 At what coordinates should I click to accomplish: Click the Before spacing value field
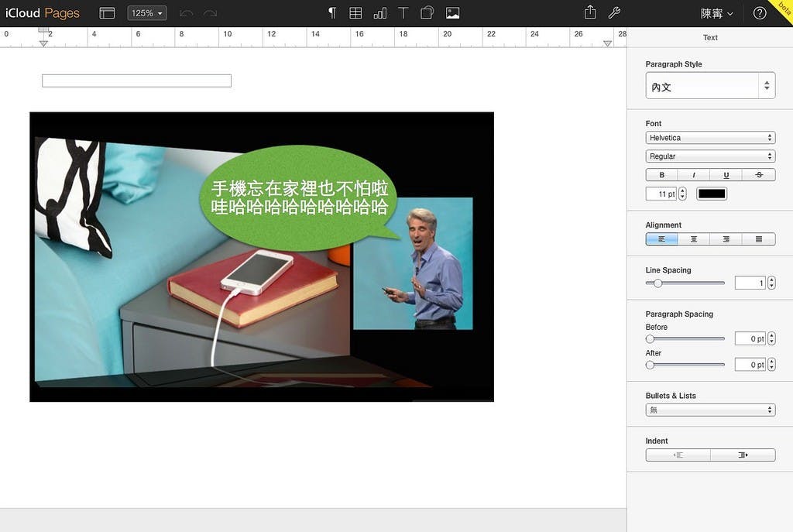click(x=750, y=339)
